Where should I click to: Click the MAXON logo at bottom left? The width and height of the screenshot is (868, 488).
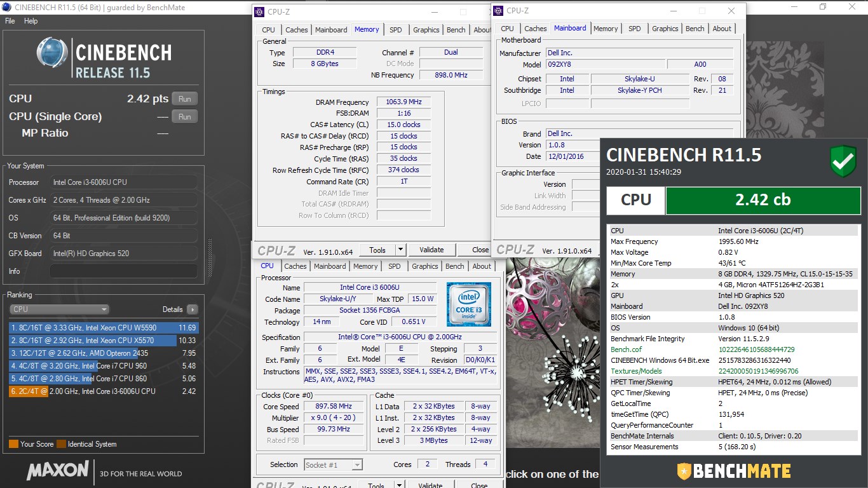(x=58, y=471)
